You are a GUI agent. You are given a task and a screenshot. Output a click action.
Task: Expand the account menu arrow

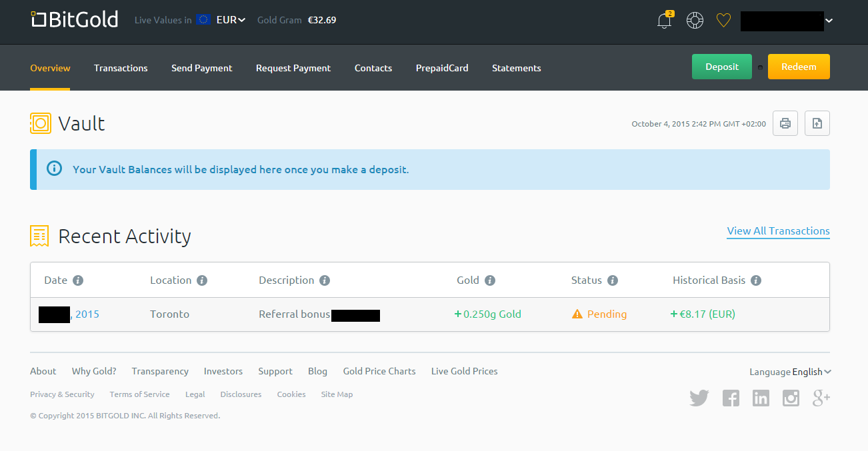[x=829, y=21]
